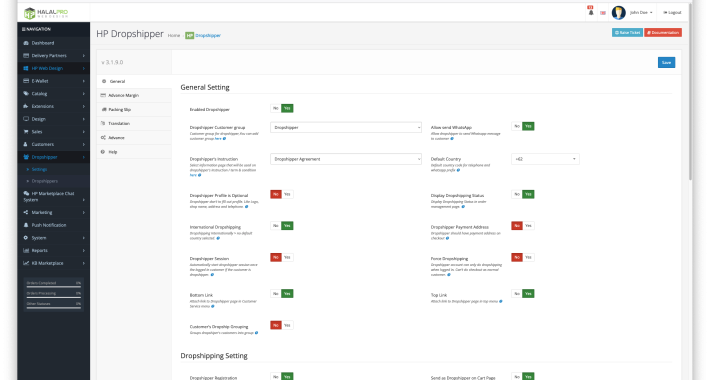This screenshot has width=710, height=380.
Task: Click the Help tab question icon
Action: click(x=103, y=152)
